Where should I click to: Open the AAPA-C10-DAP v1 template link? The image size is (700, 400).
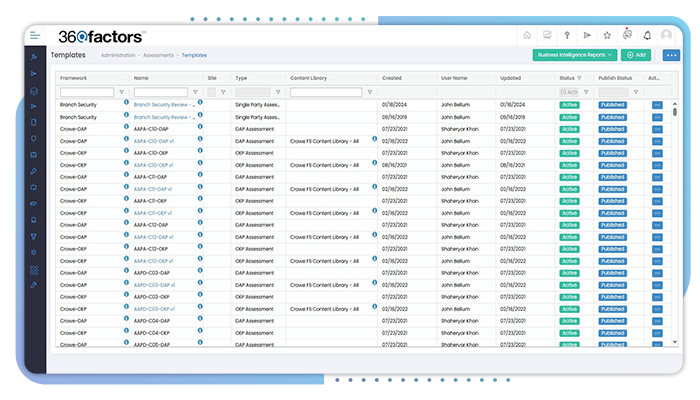(x=154, y=141)
